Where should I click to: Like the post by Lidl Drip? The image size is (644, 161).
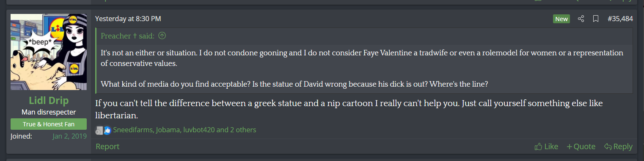[x=546, y=147]
